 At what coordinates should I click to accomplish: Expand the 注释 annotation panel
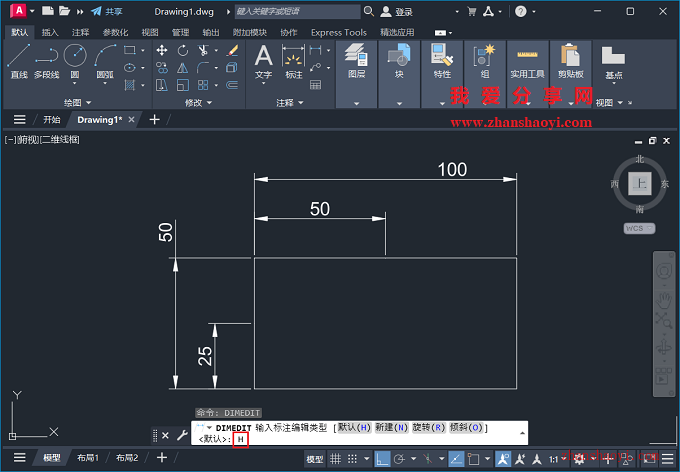click(290, 102)
